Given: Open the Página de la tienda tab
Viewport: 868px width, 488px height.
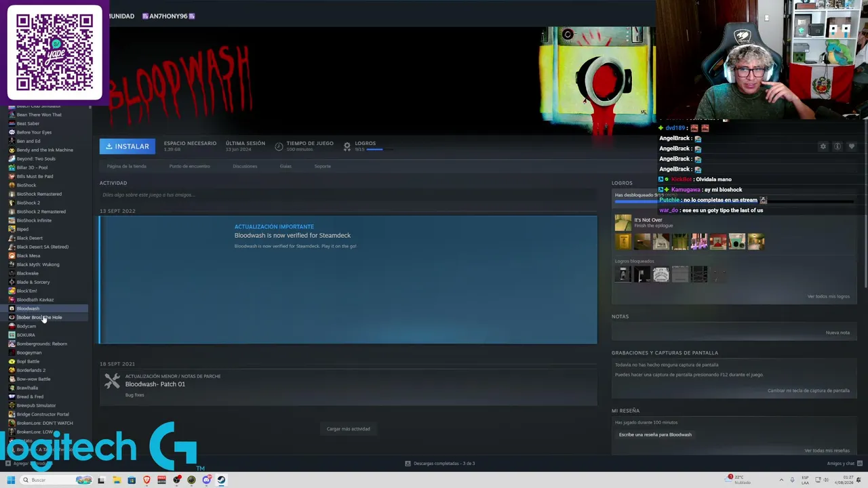Looking at the screenshot, I should tap(127, 166).
